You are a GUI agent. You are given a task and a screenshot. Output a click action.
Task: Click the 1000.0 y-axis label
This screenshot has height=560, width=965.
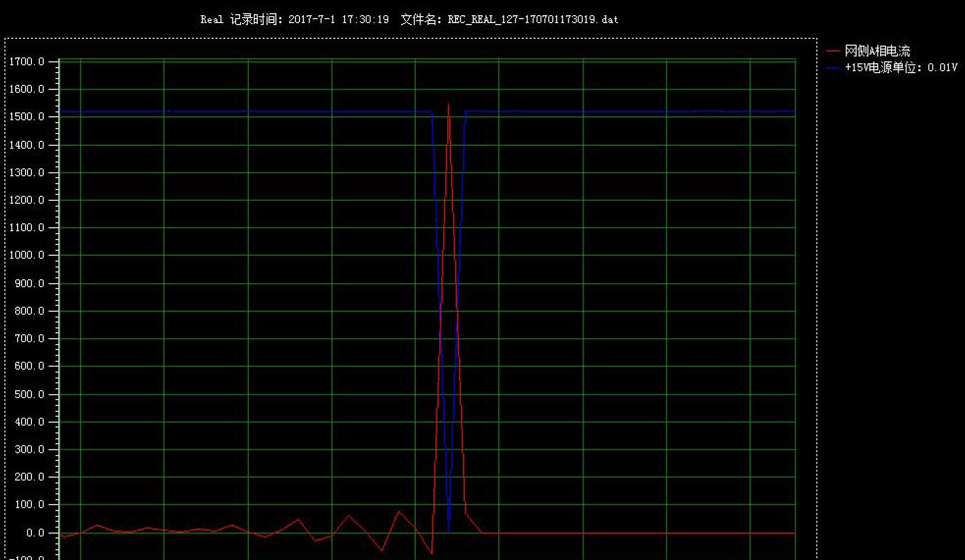tap(27, 255)
